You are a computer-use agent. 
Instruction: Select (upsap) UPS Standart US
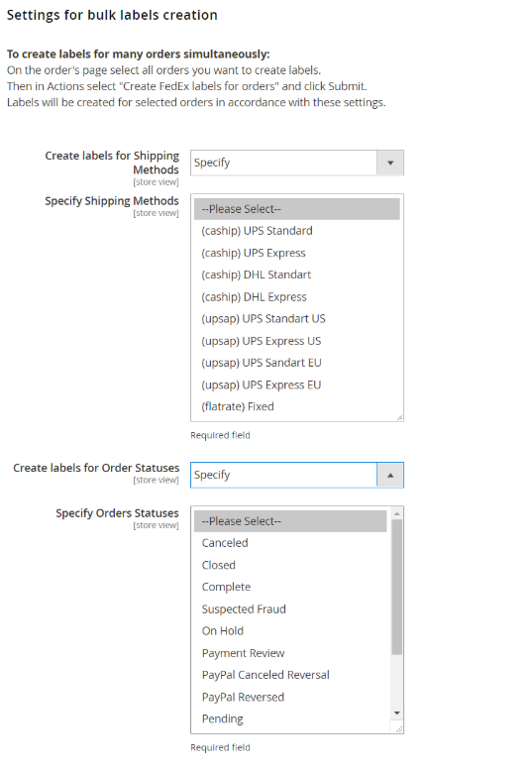click(x=297, y=319)
